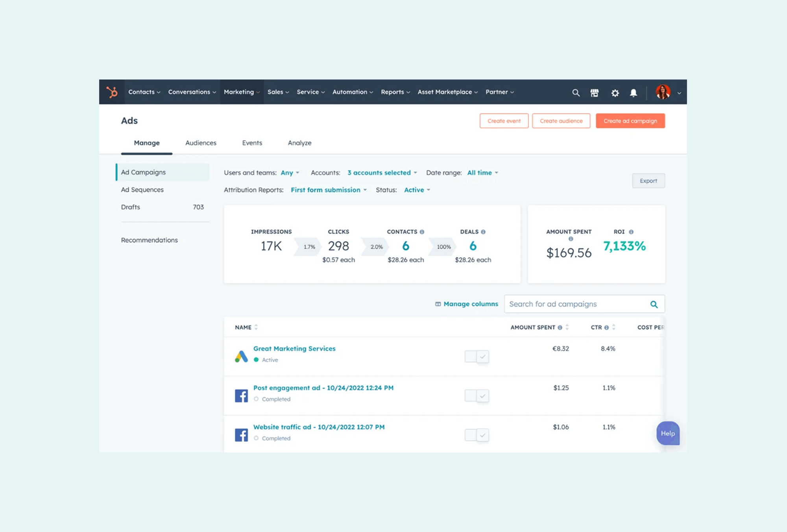Viewport: 787px width, 532px height.
Task: Open the Status Active filter dropdown
Action: 417,190
